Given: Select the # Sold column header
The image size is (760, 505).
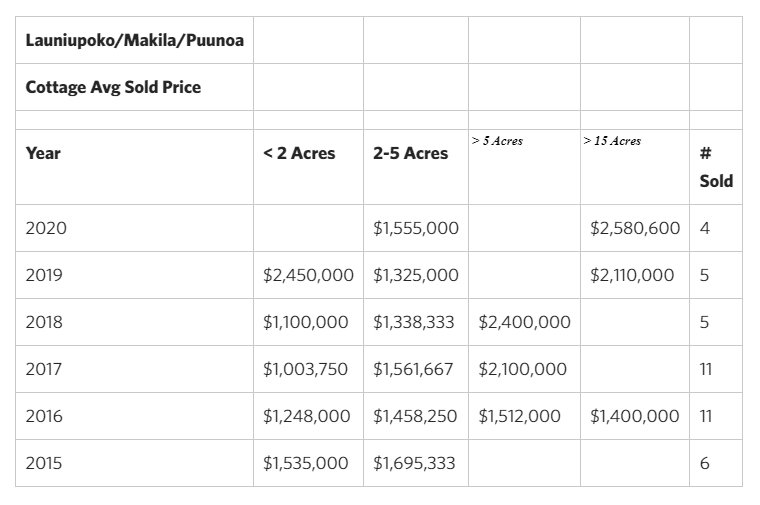Looking at the screenshot, I should coord(716,167).
